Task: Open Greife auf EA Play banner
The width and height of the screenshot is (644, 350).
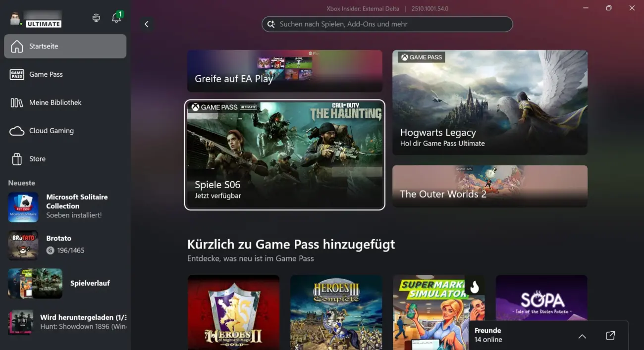Action: pyautogui.click(x=284, y=71)
